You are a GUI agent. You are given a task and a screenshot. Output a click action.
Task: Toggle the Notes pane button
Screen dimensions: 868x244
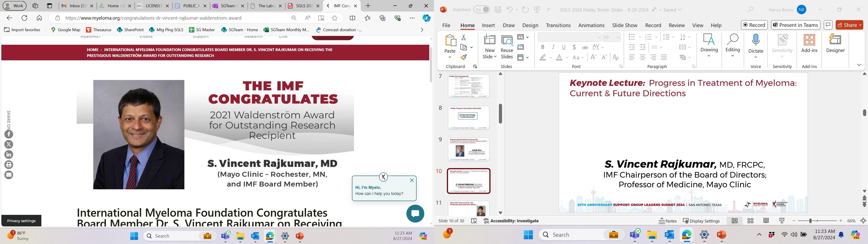point(668,221)
